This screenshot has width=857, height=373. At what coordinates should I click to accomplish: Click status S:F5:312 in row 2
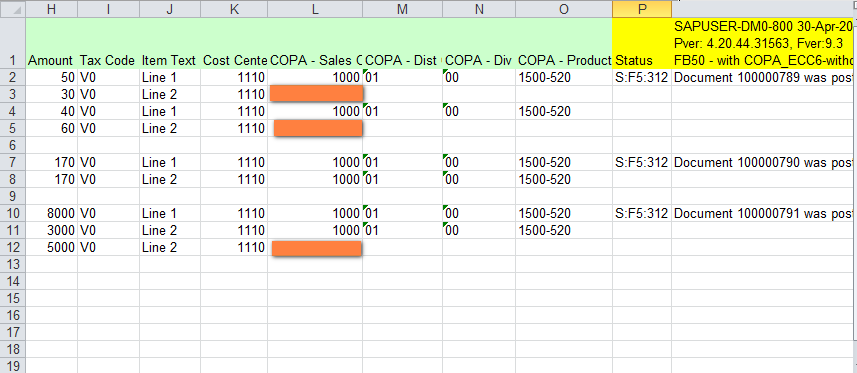[642, 78]
